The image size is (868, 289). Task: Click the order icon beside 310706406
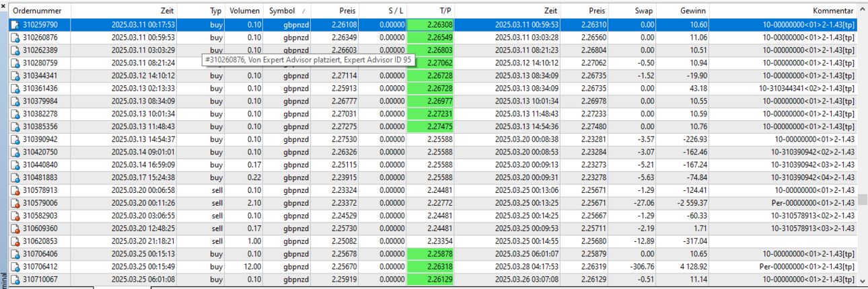15,255
